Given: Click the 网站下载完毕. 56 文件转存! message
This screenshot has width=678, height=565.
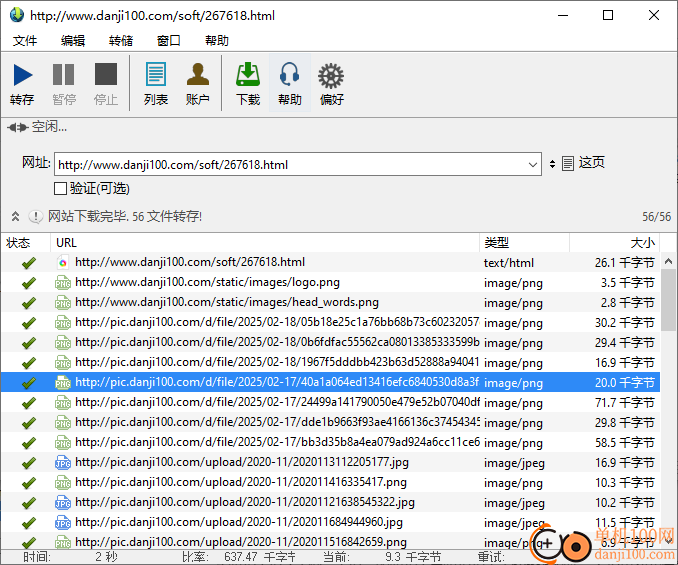Looking at the screenshot, I should [x=125, y=216].
